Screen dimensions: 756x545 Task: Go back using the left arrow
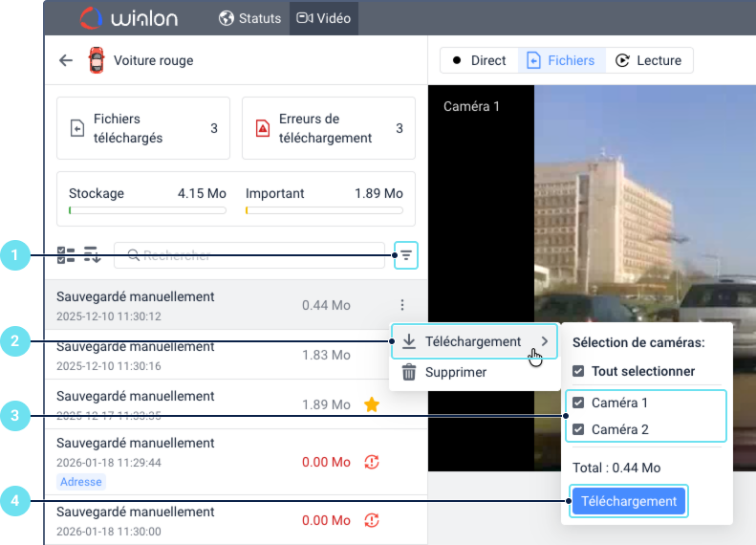[66, 60]
